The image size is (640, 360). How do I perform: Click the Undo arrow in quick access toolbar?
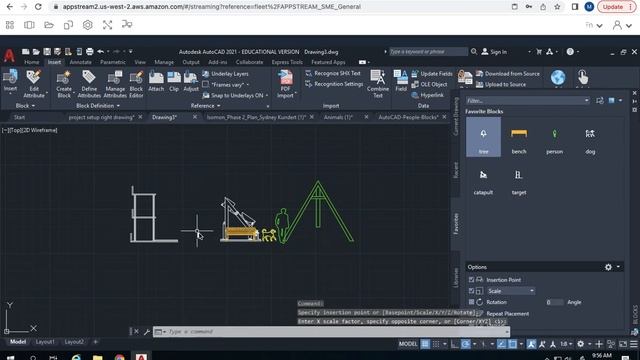point(100,51)
